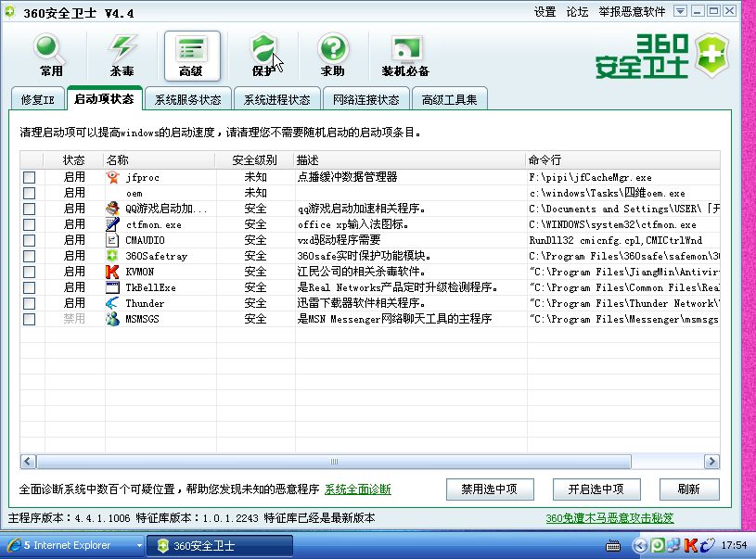This screenshot has height=559, width=756.
Task: Click the CMAUDIO entry icon
Action: click(112, 240)
